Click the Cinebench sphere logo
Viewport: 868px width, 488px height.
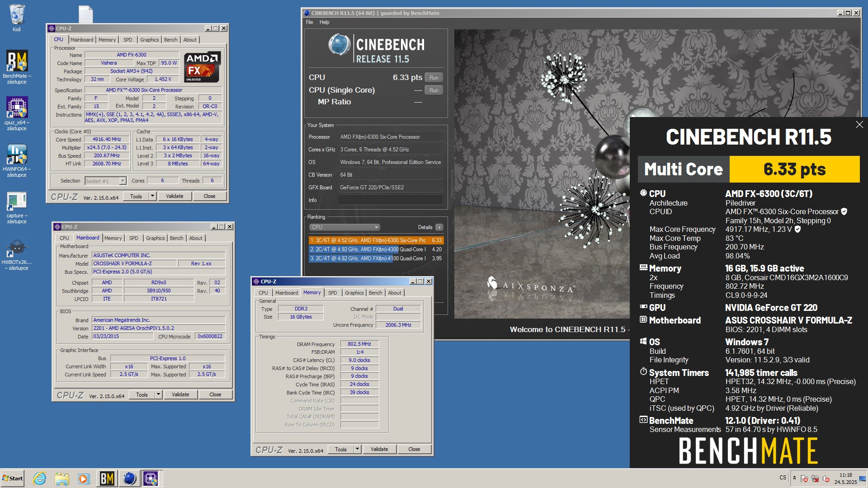coord(339,45)
